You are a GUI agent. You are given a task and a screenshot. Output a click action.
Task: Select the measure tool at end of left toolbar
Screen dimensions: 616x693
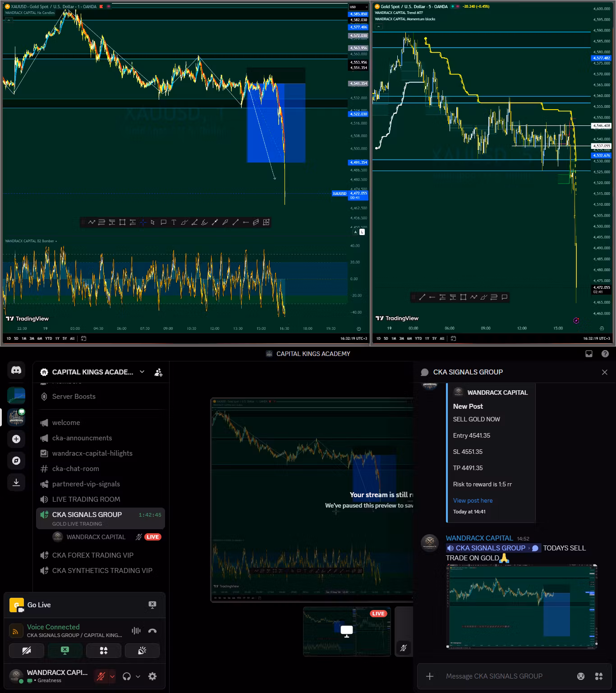(267, 222)
